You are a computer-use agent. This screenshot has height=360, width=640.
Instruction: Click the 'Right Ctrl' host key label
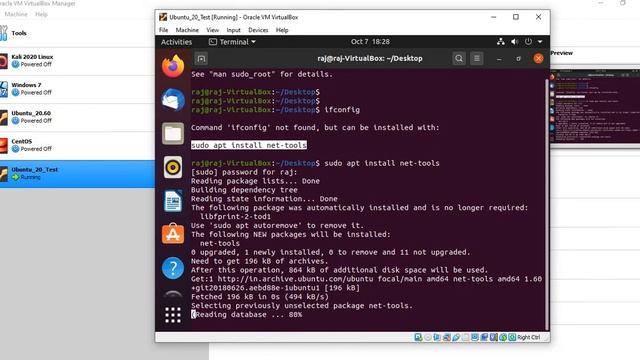(529, 337)
